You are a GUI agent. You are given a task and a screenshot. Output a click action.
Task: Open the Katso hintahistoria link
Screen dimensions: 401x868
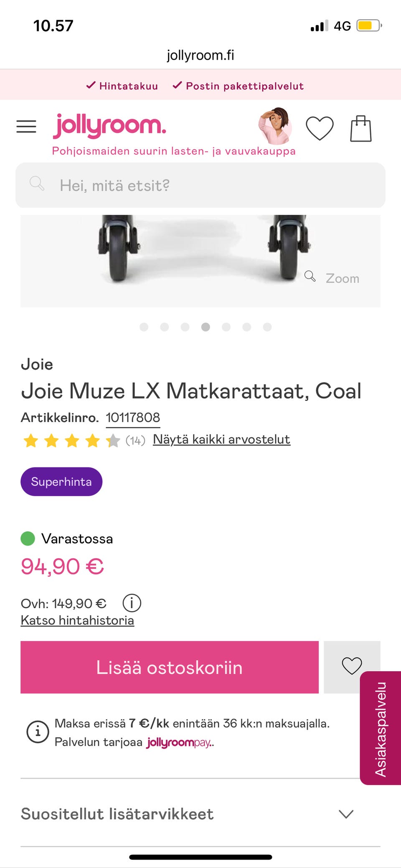(77, 620)
